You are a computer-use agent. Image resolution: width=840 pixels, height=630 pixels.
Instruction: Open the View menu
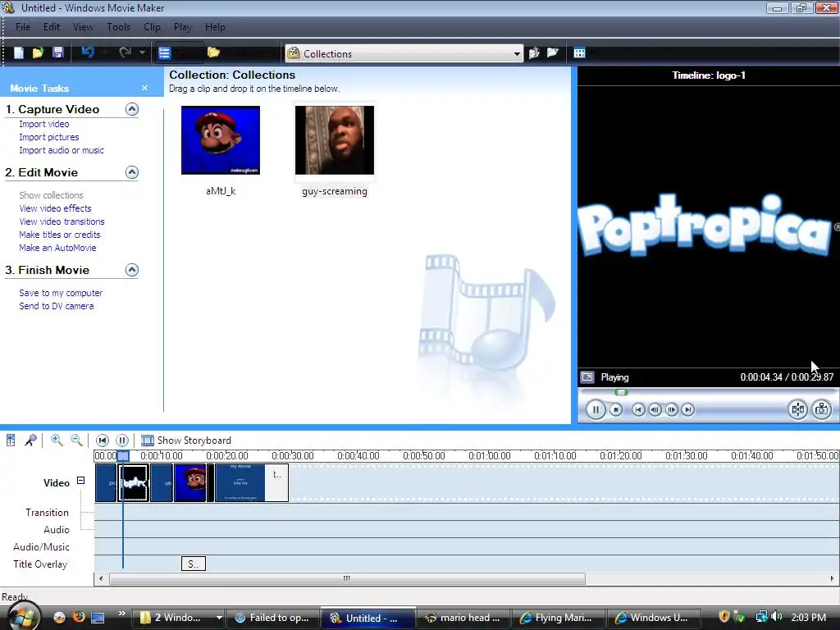click(x=83, y=27)
